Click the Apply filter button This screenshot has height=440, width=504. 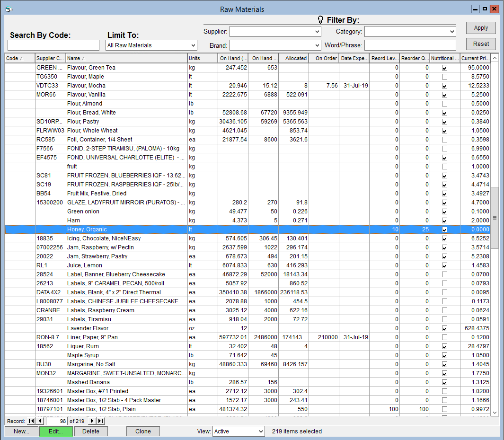pyautogui.click(x=481, y=28)
